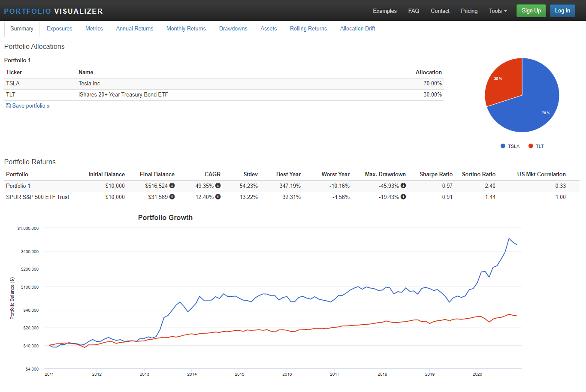This screenshot has width=586, height=392.
Task: Click the Save portfolio link
Action: point(31,106)
